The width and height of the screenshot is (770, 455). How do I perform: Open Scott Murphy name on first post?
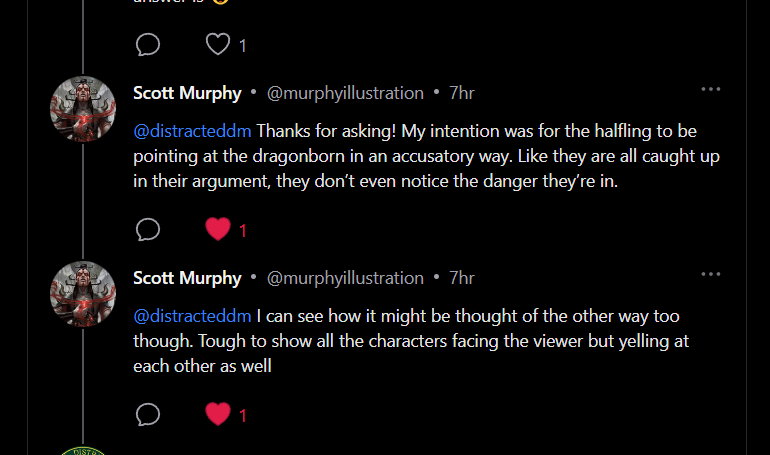[x=187, y=93]
